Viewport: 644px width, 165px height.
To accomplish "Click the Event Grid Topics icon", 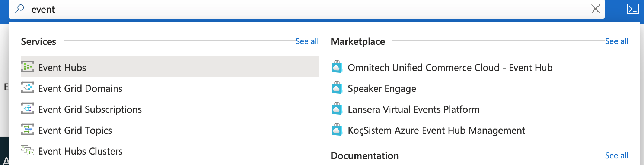I will [x=28, y=130].
